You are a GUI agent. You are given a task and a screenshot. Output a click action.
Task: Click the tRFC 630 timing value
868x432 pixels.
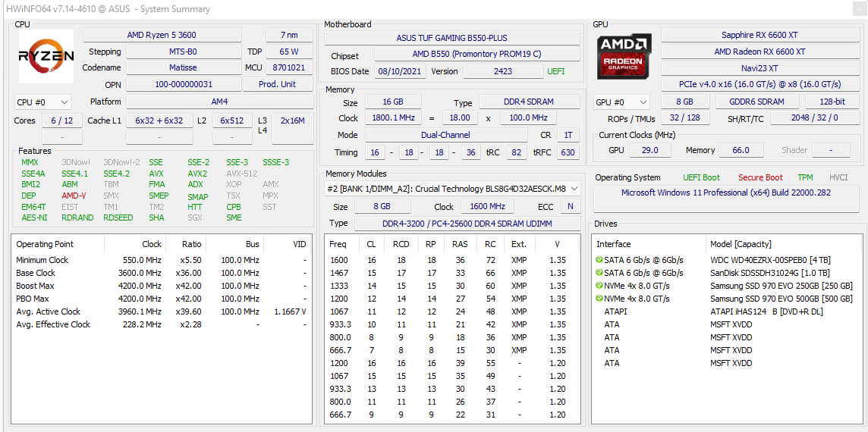[568, 152]
